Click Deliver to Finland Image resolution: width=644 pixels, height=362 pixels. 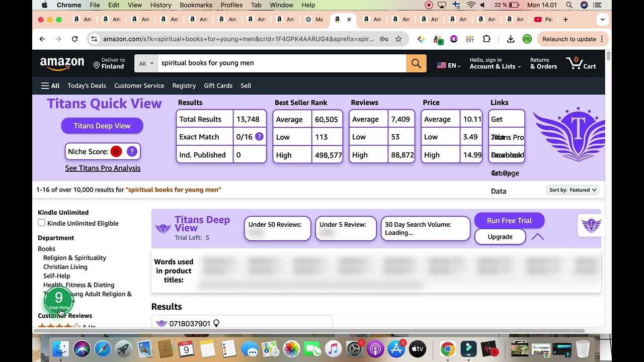click(x=109, y=63)
